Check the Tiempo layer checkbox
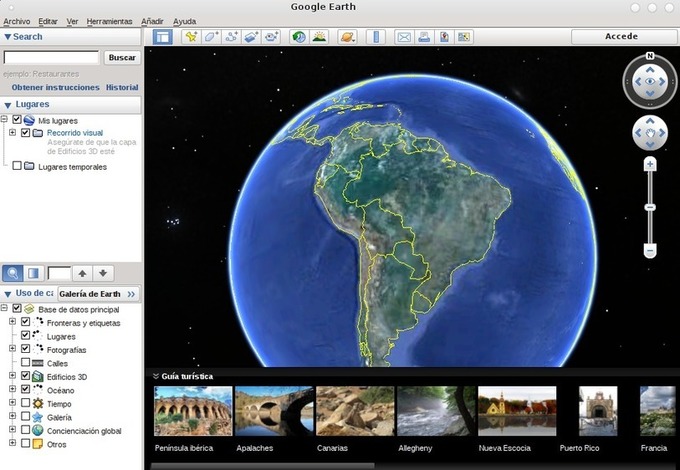Viewport: 680px width, 470px height. [x=26, y=403]
